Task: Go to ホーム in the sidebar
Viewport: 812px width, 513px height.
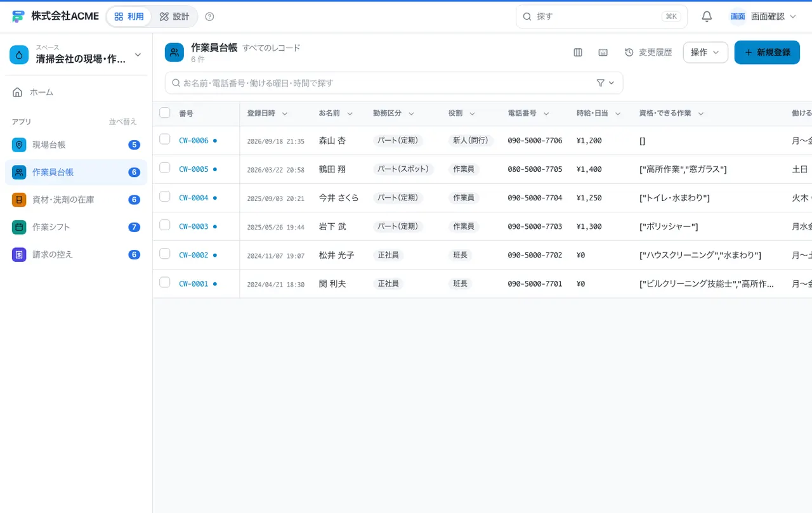Action: tap(76, 92)
